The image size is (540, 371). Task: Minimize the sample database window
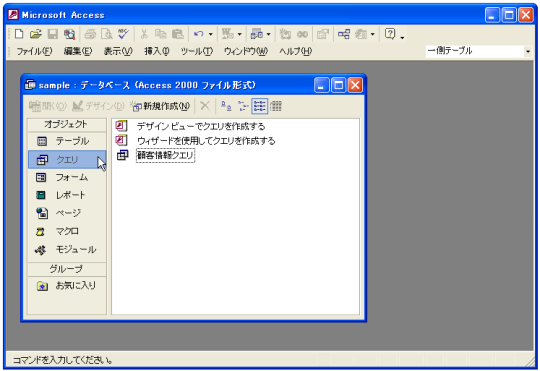tap(322, 85)
